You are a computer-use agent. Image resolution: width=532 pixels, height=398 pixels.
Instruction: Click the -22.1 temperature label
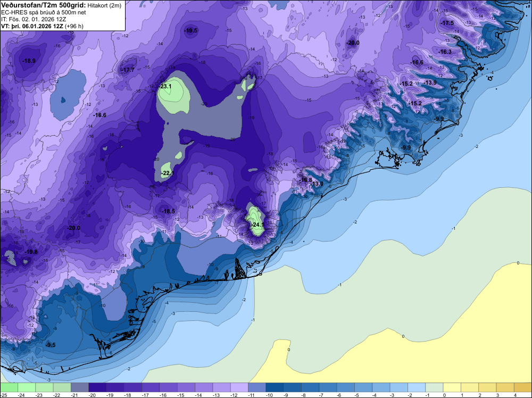pos(168,173)
